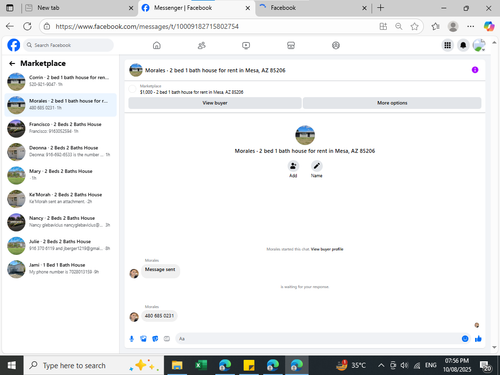Go back using Marketplace back arrow
This screenshot has height=375, width=500.
[x=12, y=63]
